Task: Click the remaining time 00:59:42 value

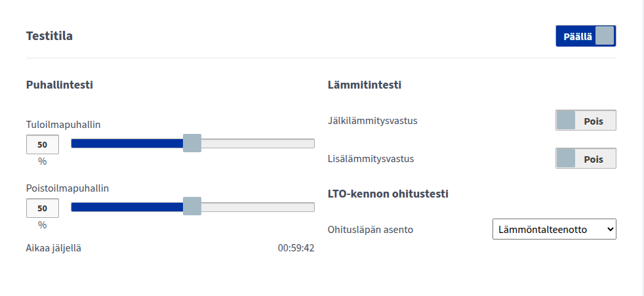Action: [x=296, y=248]
